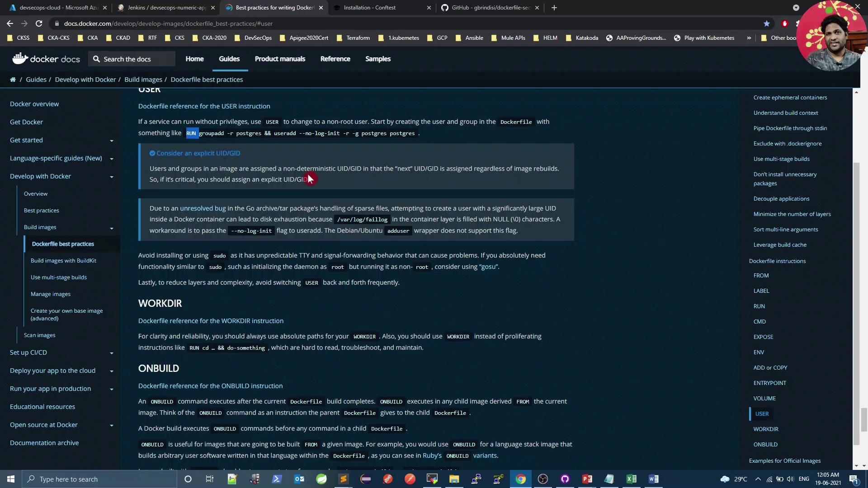The height and width of the screenshot is (488, 868).
Task: Go back with browser back arrow
Action: (x=10, y=23)
